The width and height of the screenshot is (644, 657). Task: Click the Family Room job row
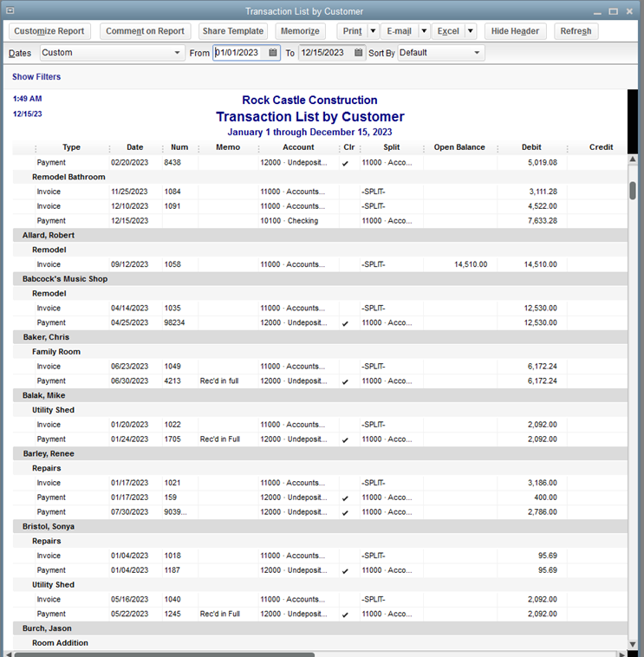point(320,352)
